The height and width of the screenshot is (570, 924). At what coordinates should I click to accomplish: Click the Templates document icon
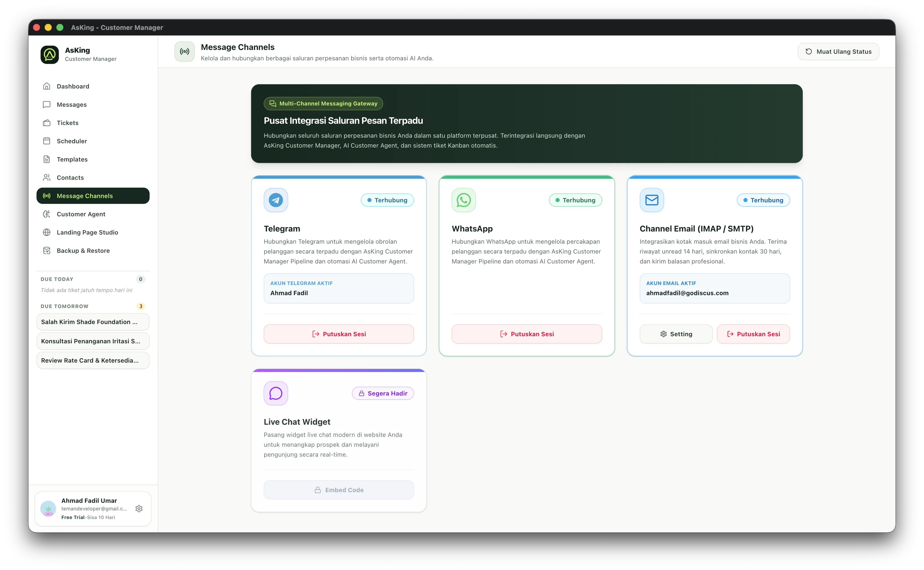tap(47, 159)
